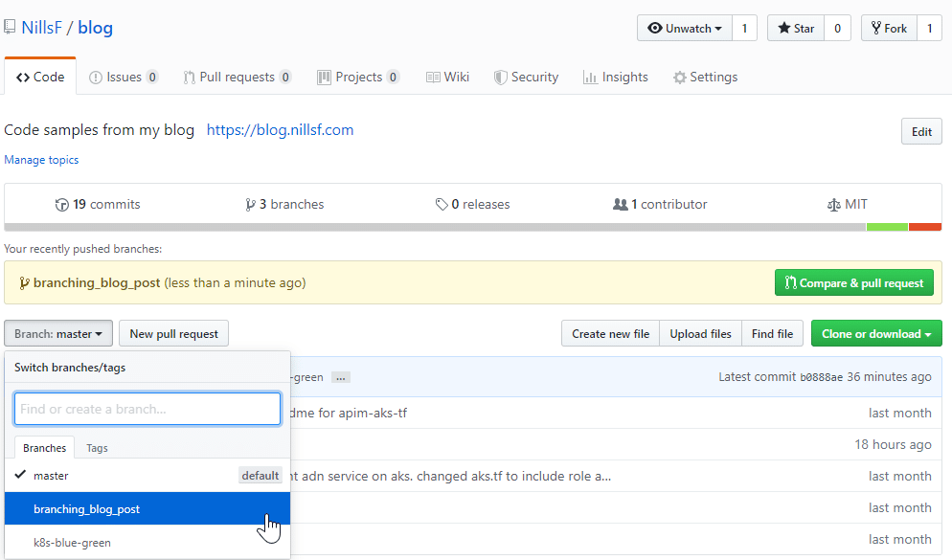952x560 pixels.
Task: Click the MIT license scale icon
Action: point(833,205)
